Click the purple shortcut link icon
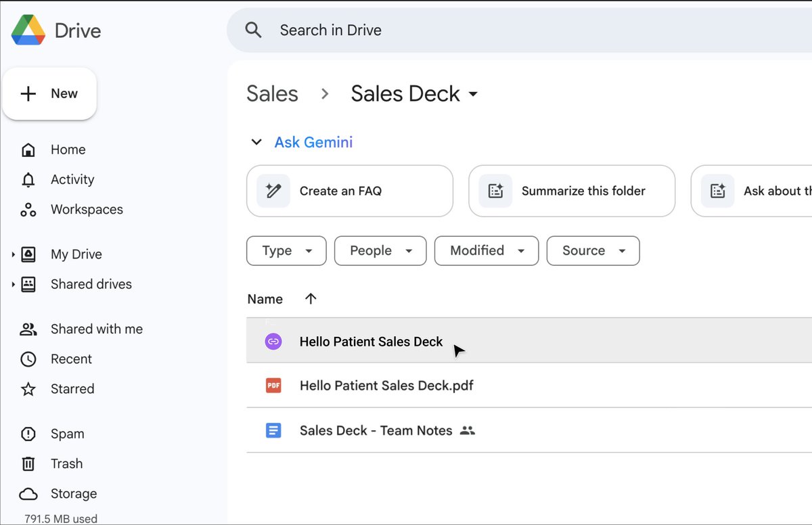The height and width of the screenshot is (525, 812). 273,342
